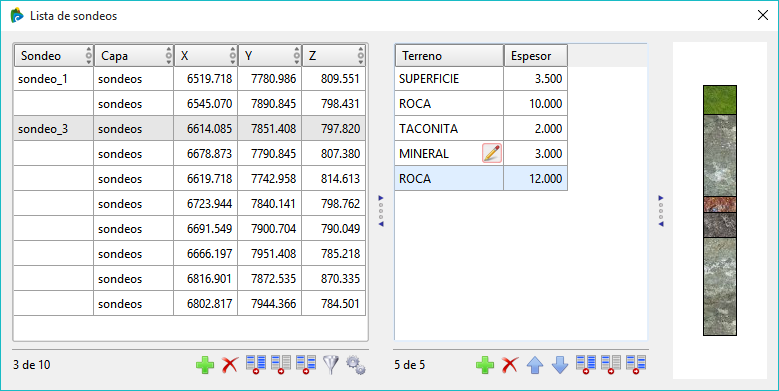
Task: Select the MINERAL terrain name
Action: pos(424,154)
